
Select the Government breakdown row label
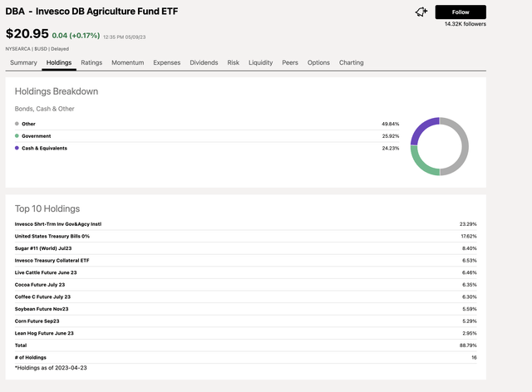coord(37,136)
